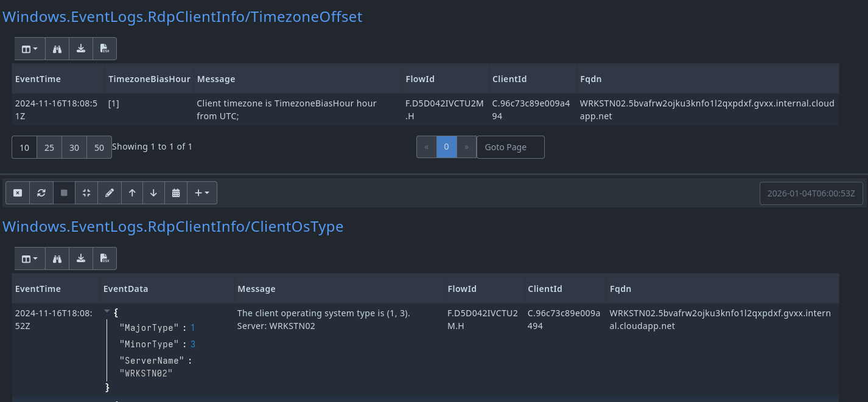868x402 pixels.
Task: Move the cell down with arrow icon
Action: pyautogui.click(x=153, y=193)
